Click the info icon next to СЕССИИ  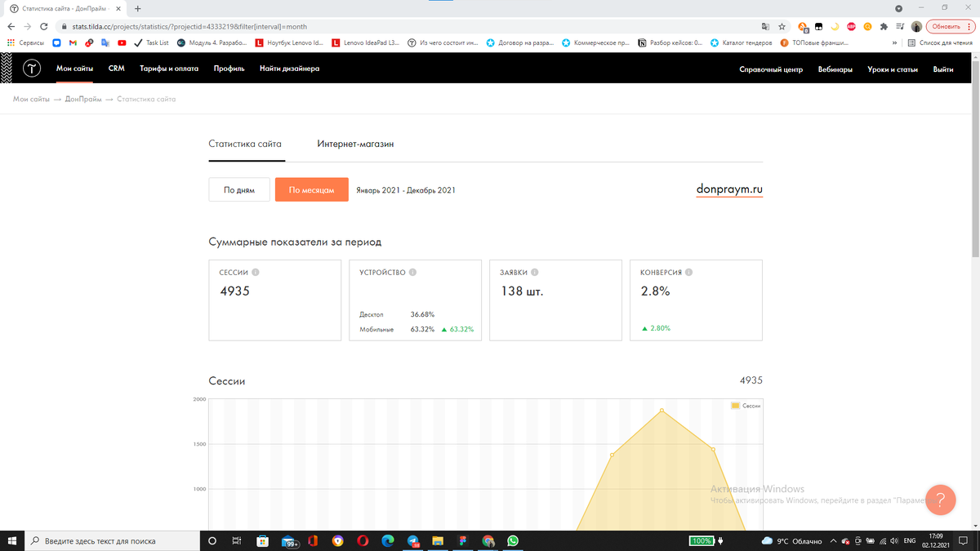(x=256, y=273)
